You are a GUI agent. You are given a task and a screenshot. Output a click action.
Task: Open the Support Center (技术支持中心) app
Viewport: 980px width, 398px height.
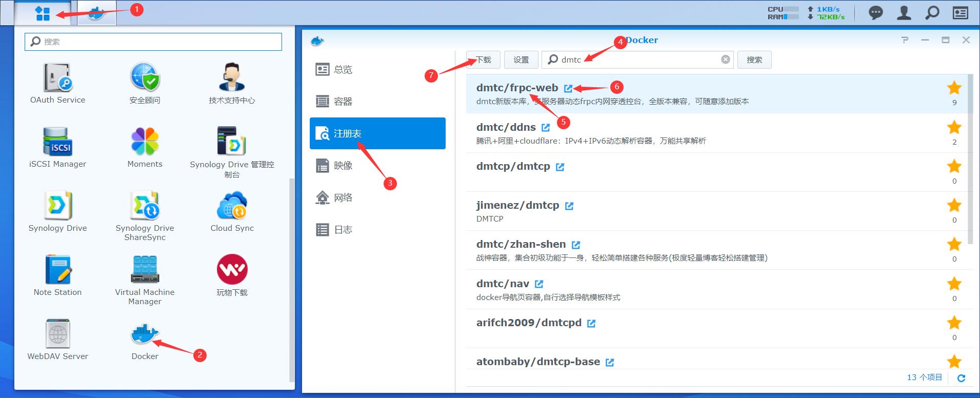tap(232, 83)
